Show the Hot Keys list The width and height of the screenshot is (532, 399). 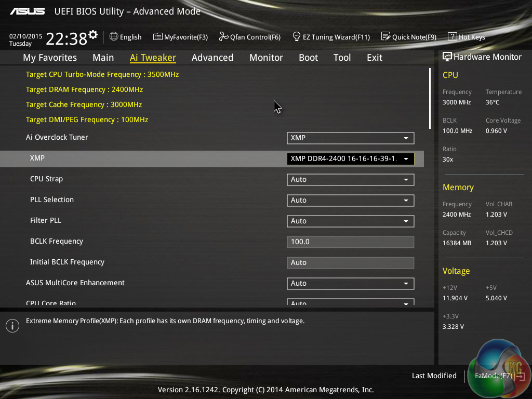472,37
